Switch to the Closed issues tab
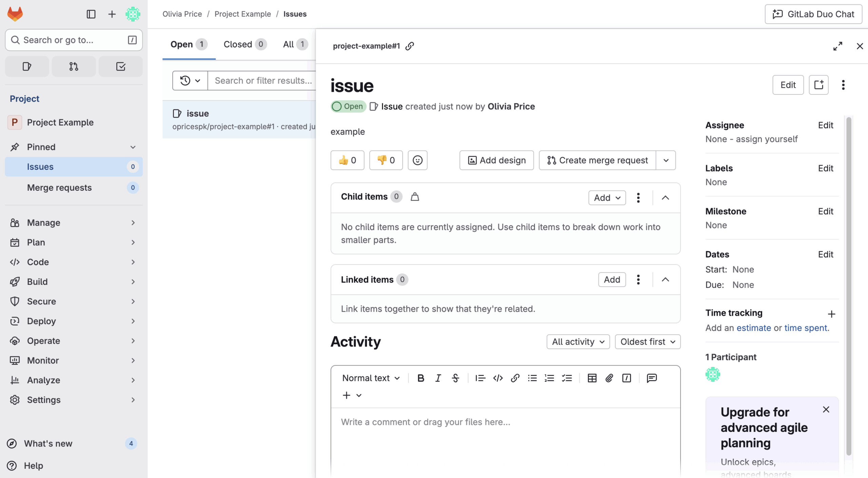The image size is (868, 478). (x=245, y=44)
